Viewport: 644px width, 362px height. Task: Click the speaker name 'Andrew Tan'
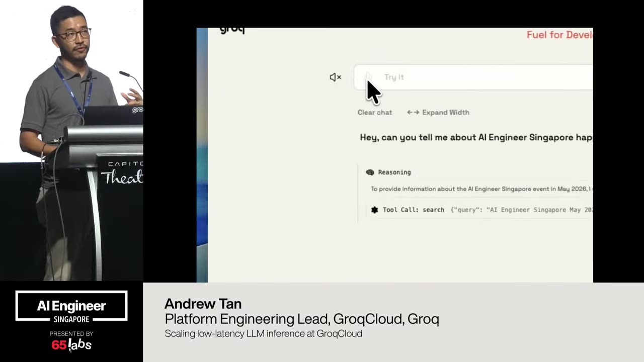coord(203,304)
